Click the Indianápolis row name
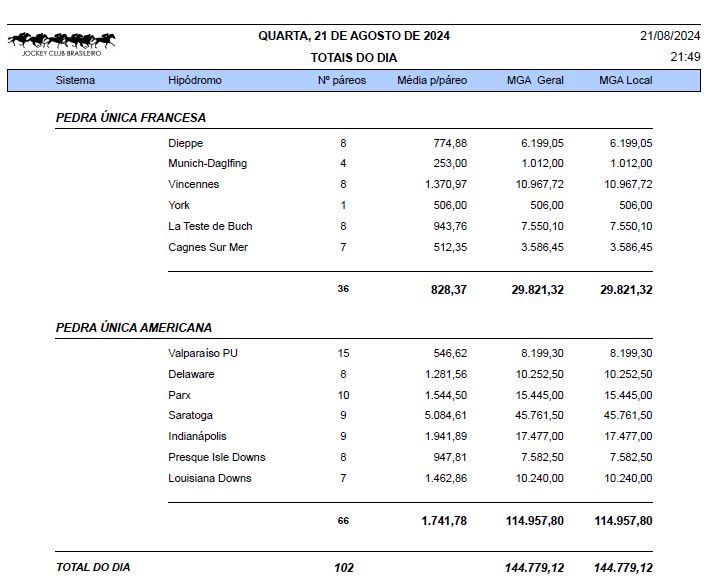 point(197,436)
